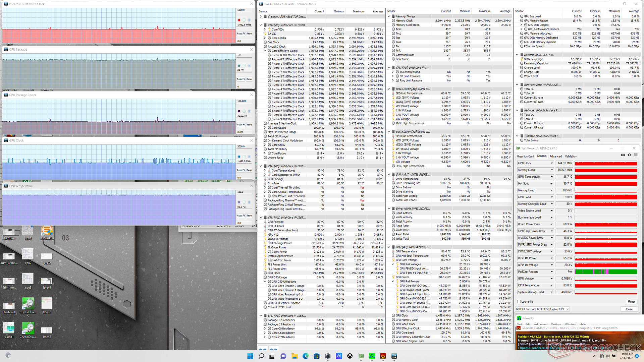This screenshot has height=362, width=644.
Task: Click the purple swatch on the CPU Package Power graph
Action: 239,111
